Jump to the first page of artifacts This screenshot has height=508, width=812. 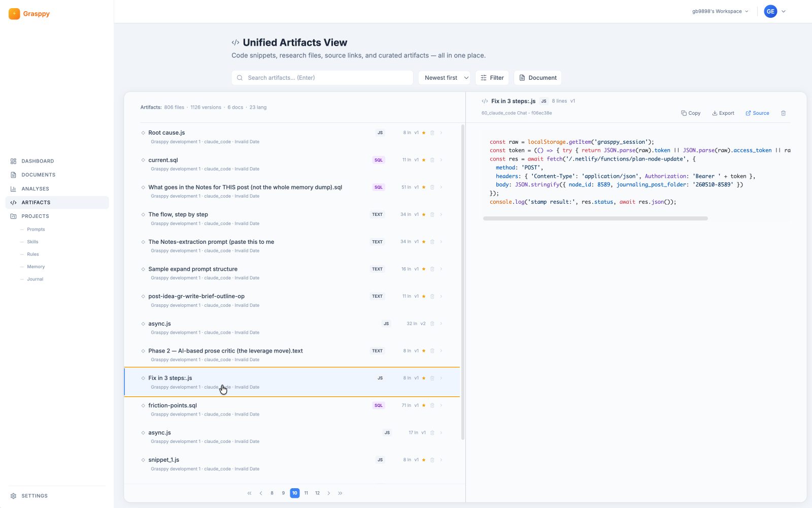coord(249,493)
